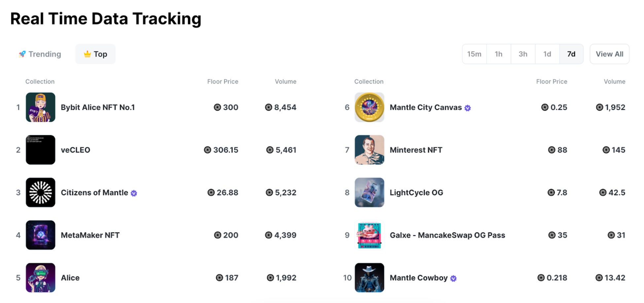Click the View All button

coord(609,54)
